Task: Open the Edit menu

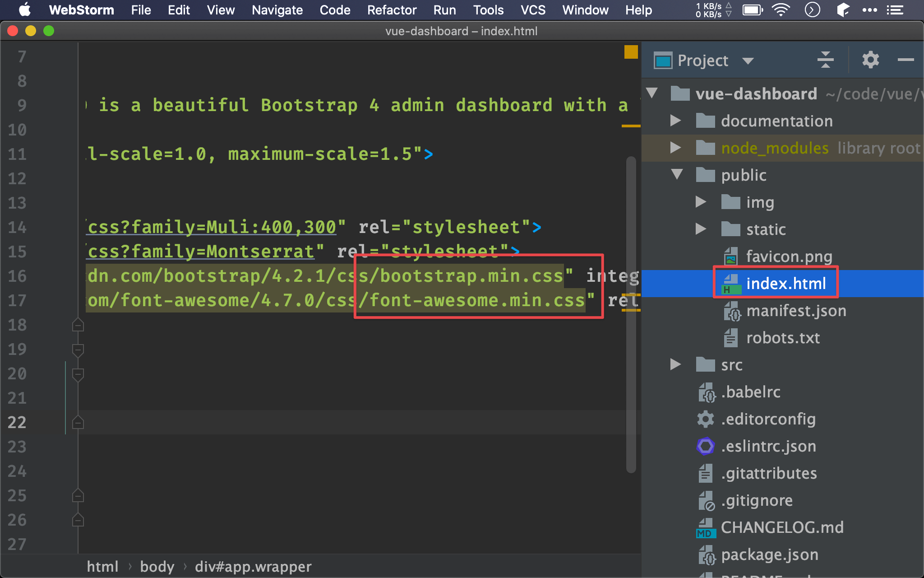Action: point(179,10)
